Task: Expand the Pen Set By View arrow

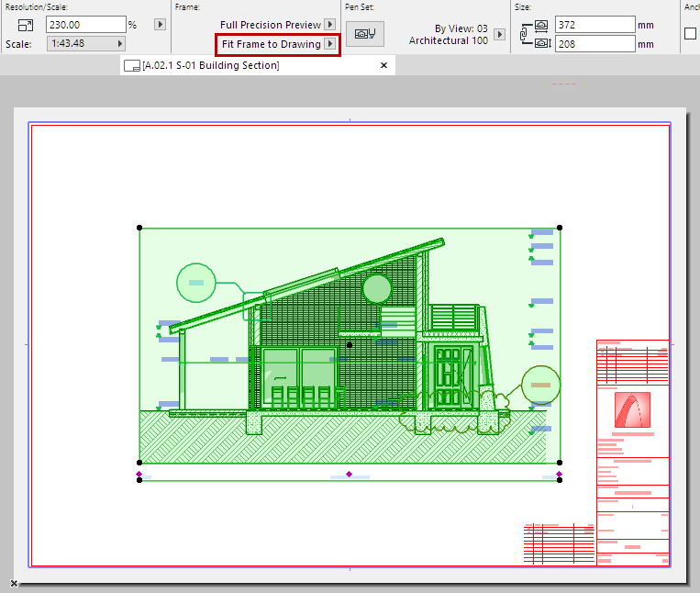Action: pos(499,34)
